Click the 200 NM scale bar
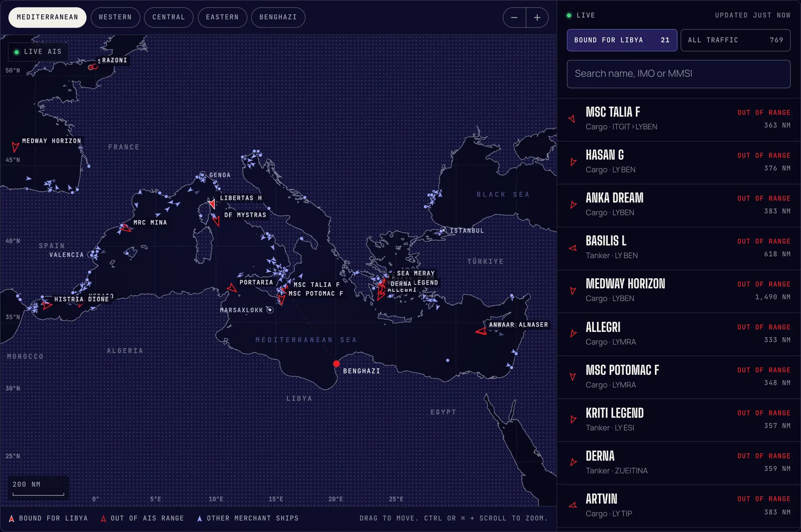This screenshot has height=532, width=801. [38, 488]
